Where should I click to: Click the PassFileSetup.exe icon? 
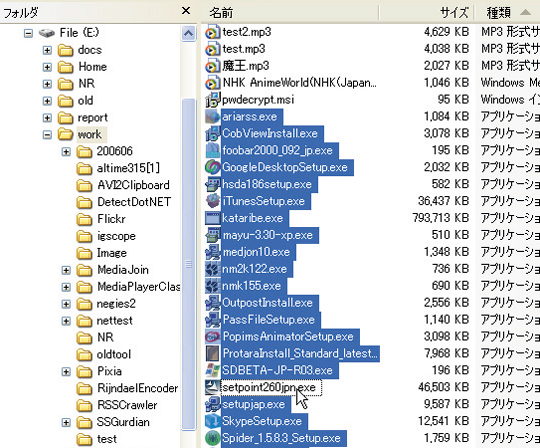(212, 320)
